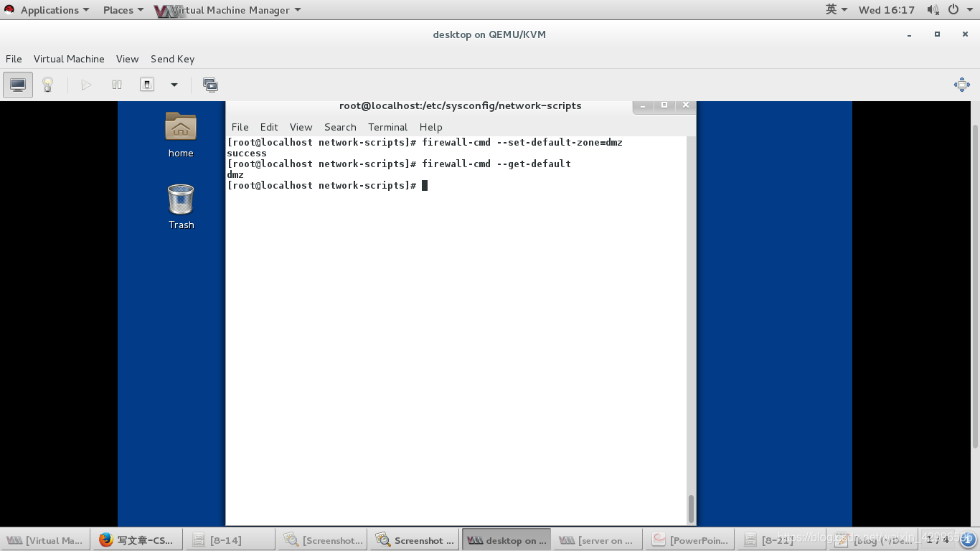This screenshot has height=551, width=980.
Task: Click the terminal title root@localhost:/etc/sysconfig/network-scripts
Action: 461,105
